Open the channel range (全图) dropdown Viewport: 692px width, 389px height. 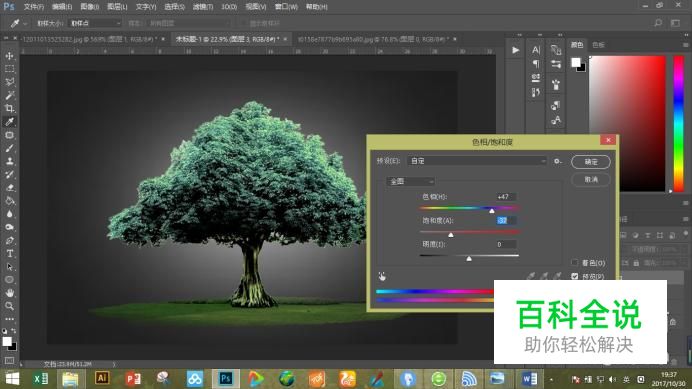click(x=410, y=181)
